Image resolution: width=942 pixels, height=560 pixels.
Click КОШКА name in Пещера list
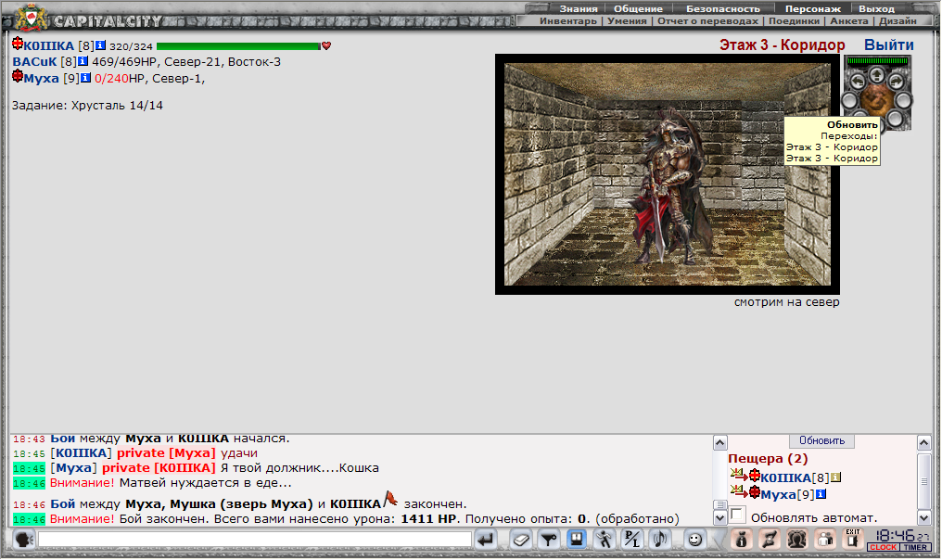tap(786, 477)
